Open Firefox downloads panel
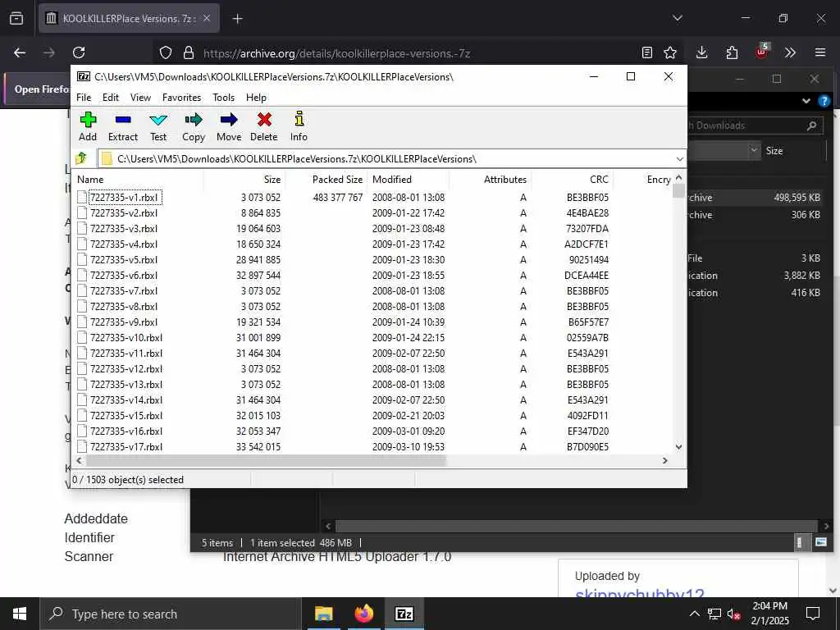The height and width of the screenshot is (630, 840). click(702, 52)
